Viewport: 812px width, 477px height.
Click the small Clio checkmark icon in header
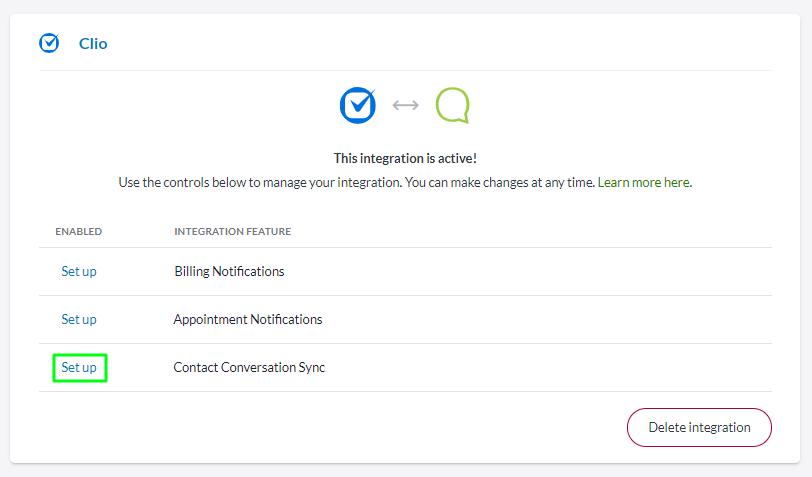(49, 43)
